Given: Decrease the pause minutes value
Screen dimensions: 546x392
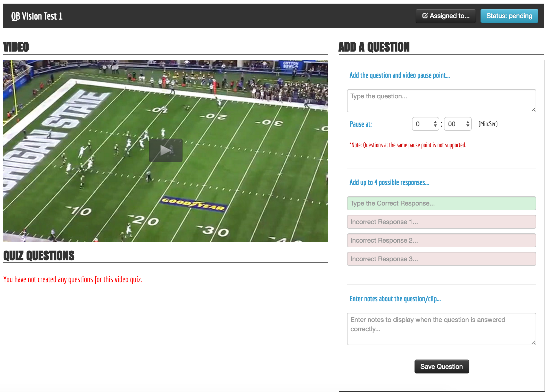Looking at the screenshot, I should pyautogui.click(x=435, y=126).
